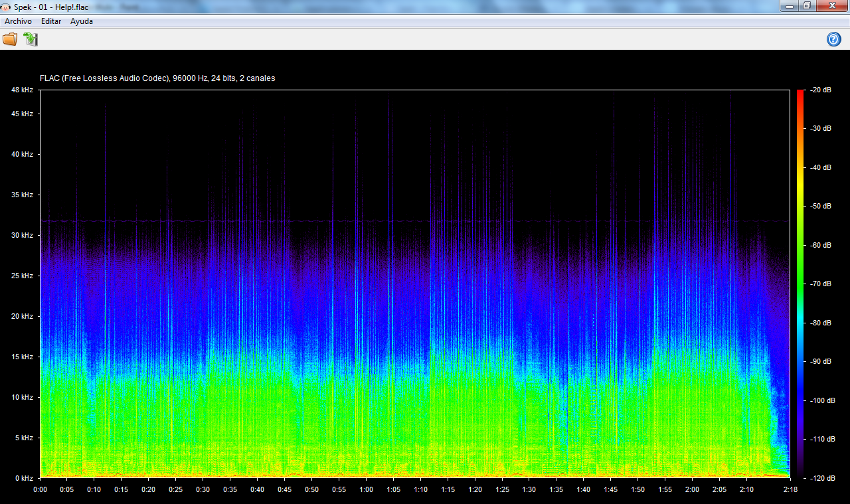Click the 0:00 start time label

[40, 489]
